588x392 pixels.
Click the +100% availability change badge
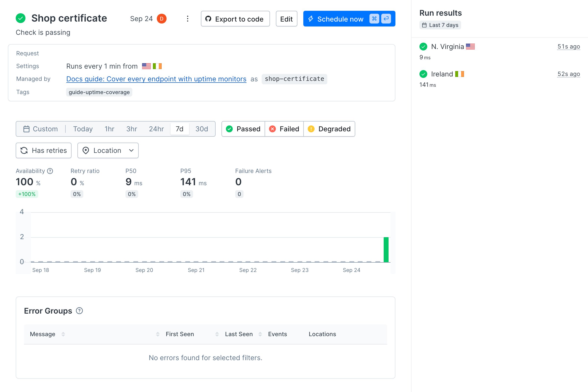click(27, 194)
